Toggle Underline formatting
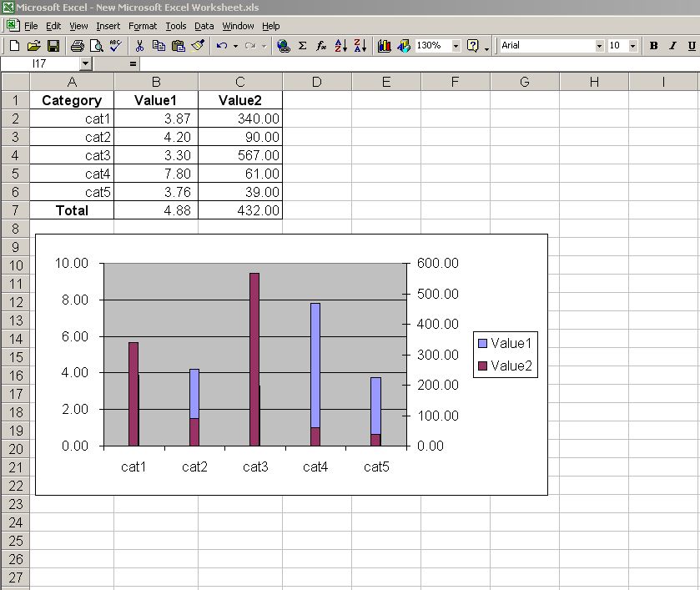This screenshot has height=590, width=700. coord(691,46)
